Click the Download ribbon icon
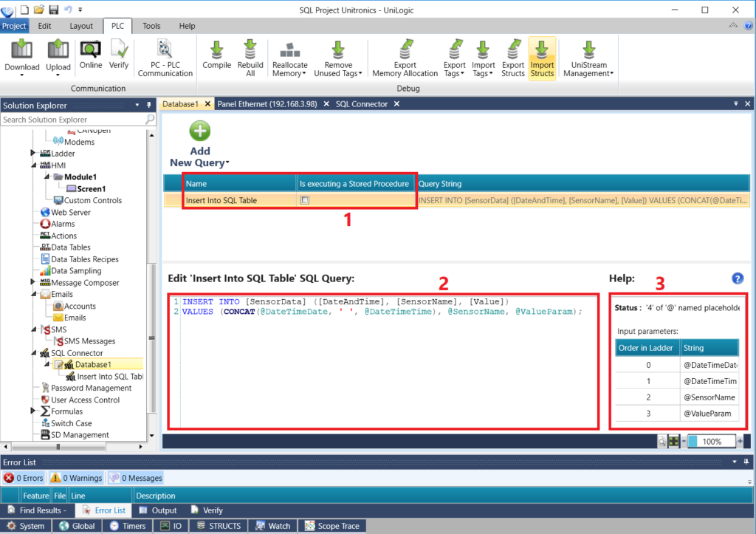756x534 pixels. (x=21, y=57)
